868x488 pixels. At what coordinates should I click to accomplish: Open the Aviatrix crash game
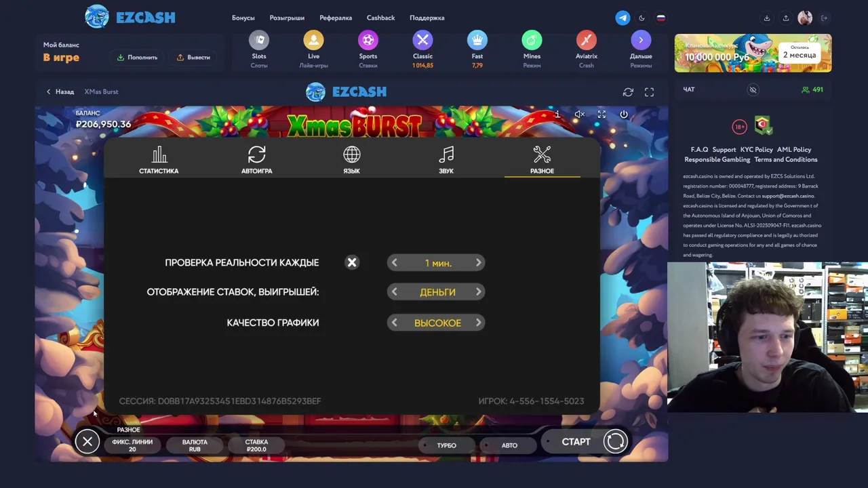587,49
